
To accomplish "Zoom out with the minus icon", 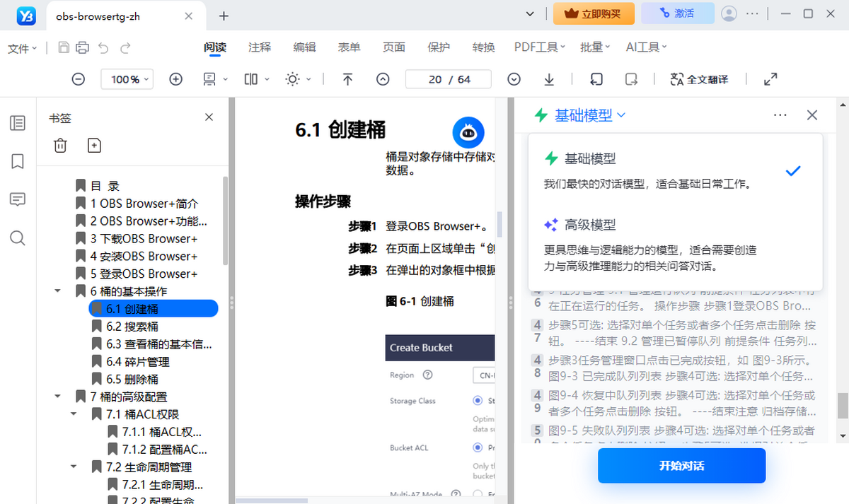I will (x=79, y=79).
